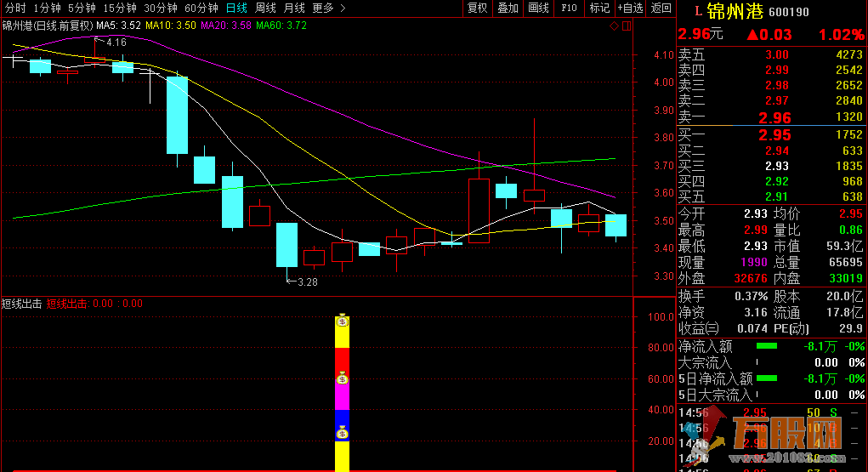Switch to 分时 intraday view

15,8
